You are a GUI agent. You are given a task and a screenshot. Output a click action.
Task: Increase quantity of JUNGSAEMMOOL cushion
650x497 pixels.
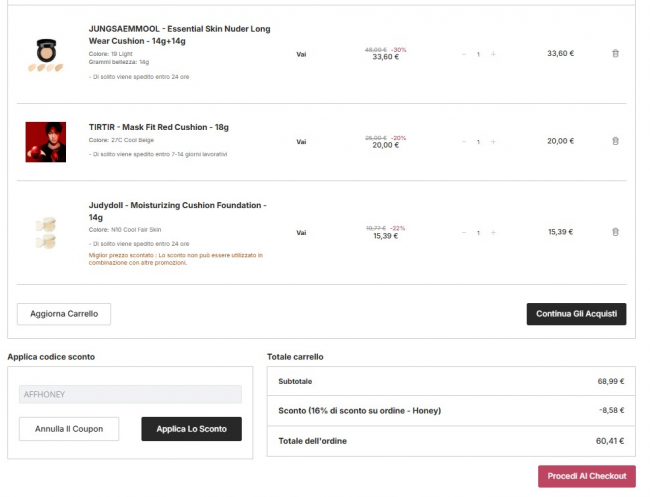(x=493, y=54)
